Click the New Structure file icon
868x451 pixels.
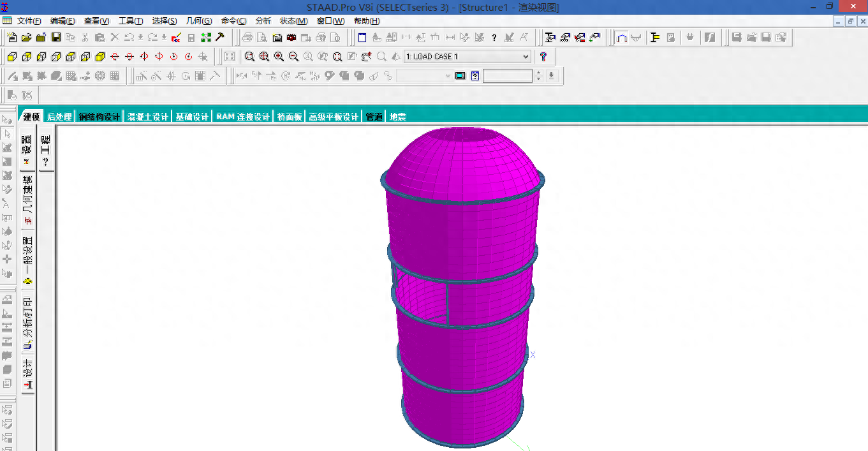tap(12, 38)
